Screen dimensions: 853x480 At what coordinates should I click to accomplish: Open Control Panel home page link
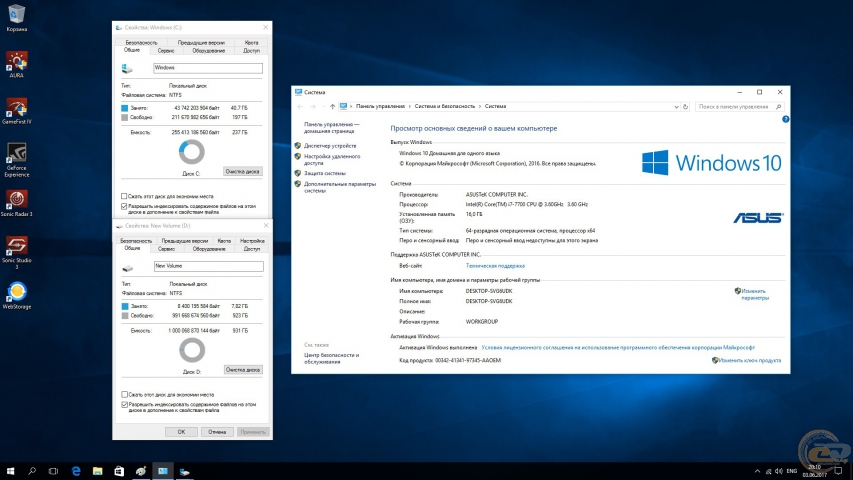coord(331,127)
